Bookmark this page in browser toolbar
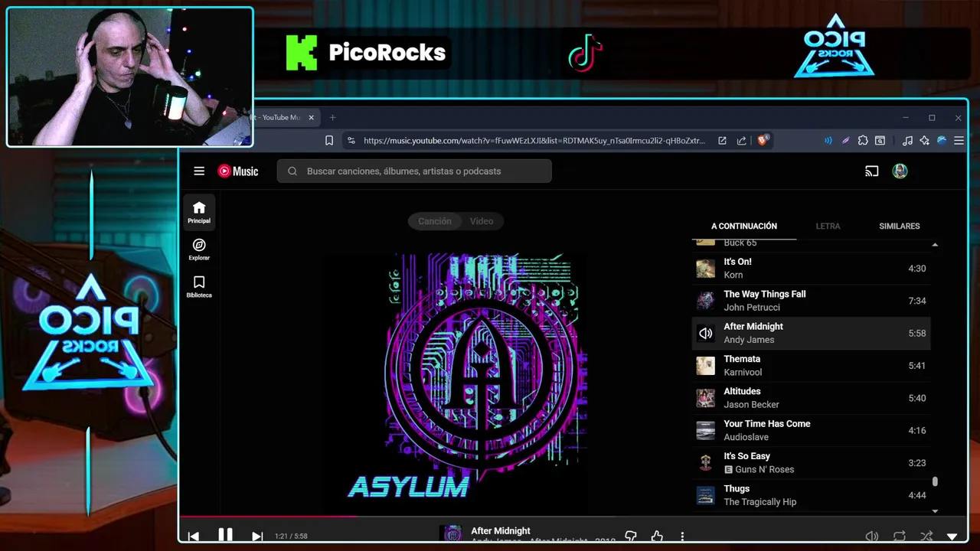Screen dimensions: 980x551 click(329, 141)
